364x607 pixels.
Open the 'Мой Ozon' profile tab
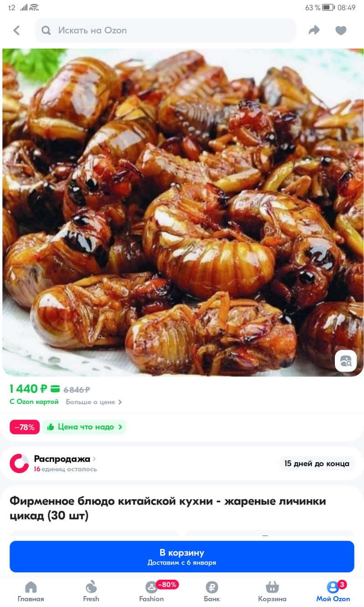click(333, 591)
